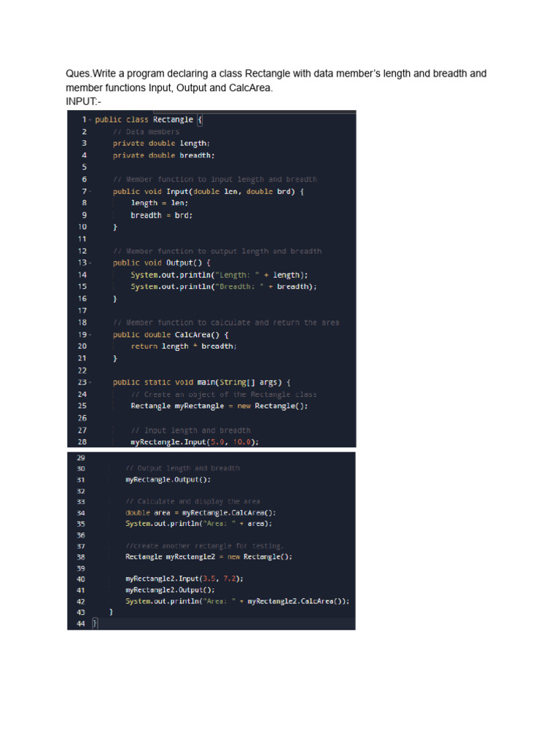Click line number 36 in the gutter
The image size is (560, 747).
(81, 535)
